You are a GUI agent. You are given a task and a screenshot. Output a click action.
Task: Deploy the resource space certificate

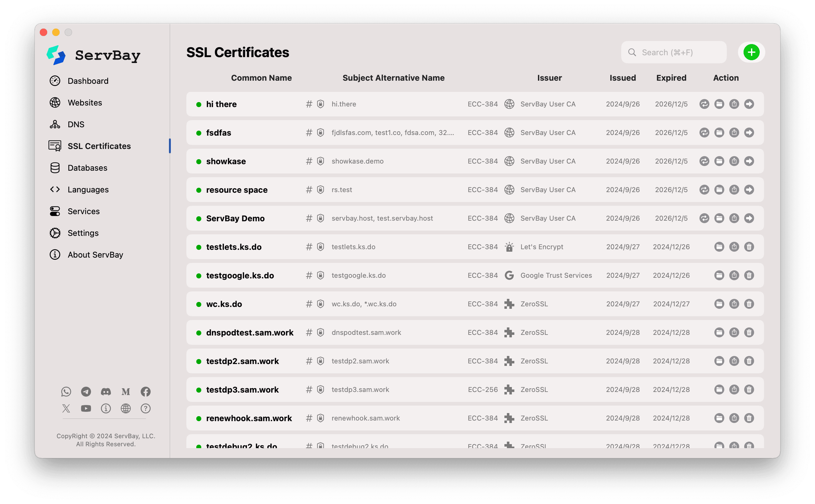click(x=749, y=189)
